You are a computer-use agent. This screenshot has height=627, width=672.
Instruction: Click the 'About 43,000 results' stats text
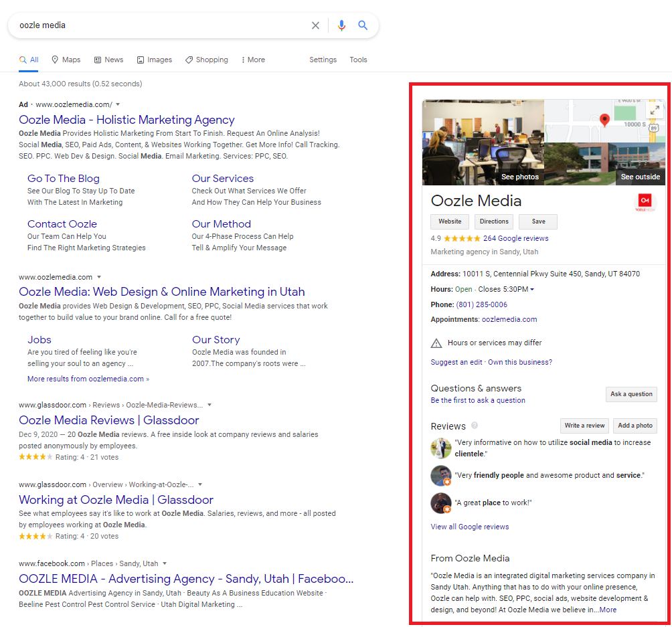[80, 84]
